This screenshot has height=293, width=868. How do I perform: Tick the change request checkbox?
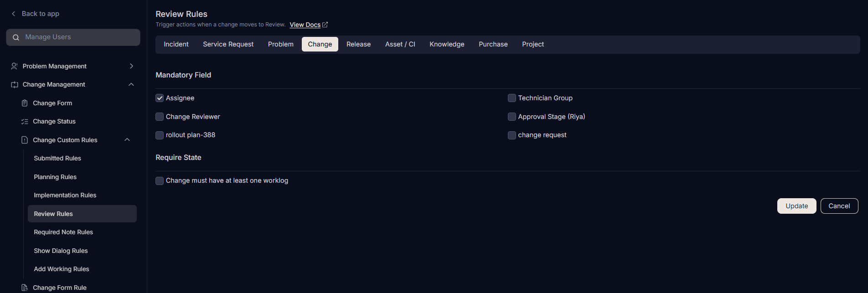coord(512,135)
